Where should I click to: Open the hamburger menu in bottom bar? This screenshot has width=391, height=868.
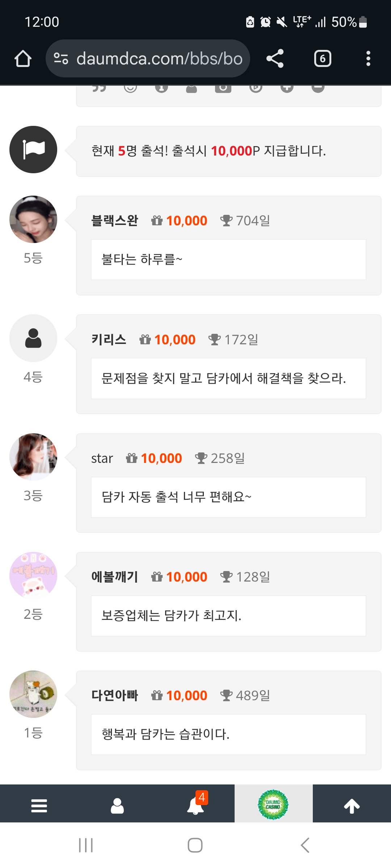point(39,806)
